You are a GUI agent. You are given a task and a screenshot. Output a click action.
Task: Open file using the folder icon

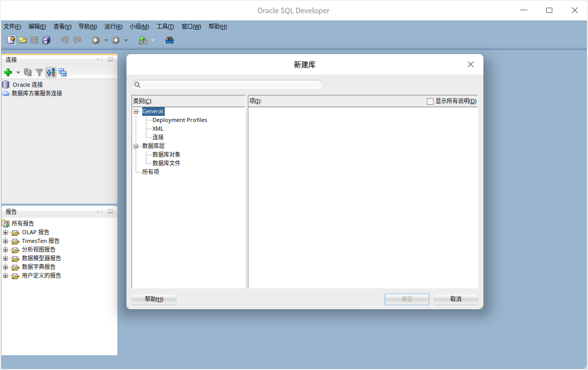click(23, 40)
